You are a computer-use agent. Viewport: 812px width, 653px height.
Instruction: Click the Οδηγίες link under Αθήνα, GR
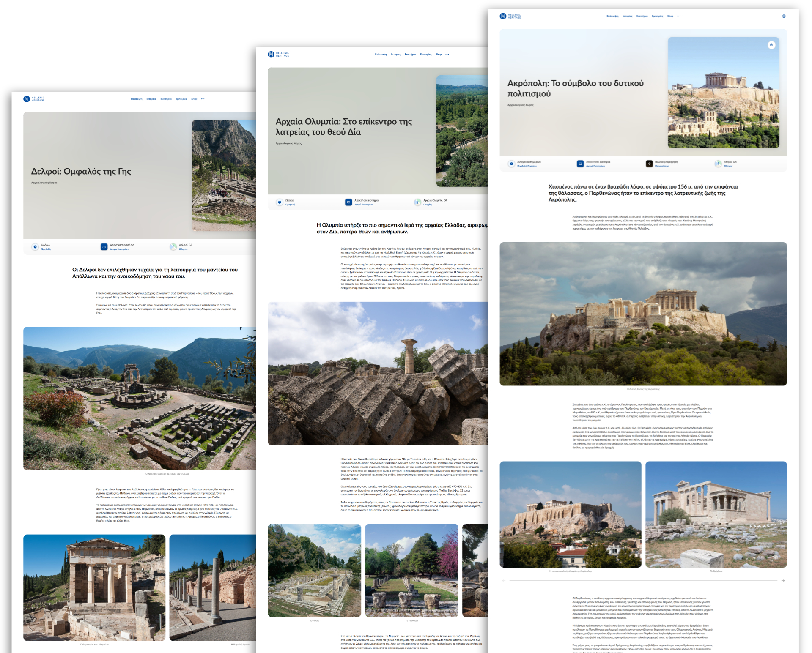click(x=728, y=166)
